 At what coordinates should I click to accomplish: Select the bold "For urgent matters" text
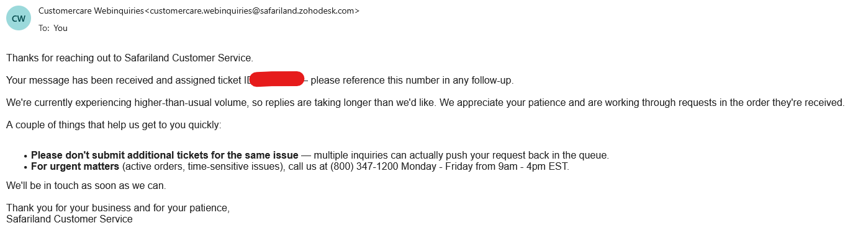75,167
